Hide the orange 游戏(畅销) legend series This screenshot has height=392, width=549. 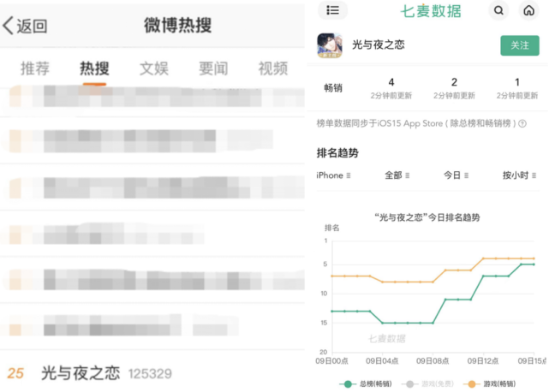[498, 384]
